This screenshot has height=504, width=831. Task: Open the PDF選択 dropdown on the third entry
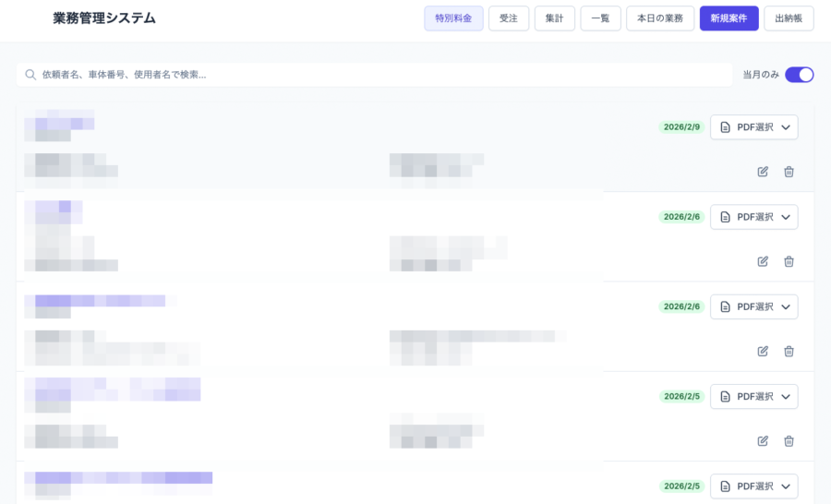click(753, 306)
